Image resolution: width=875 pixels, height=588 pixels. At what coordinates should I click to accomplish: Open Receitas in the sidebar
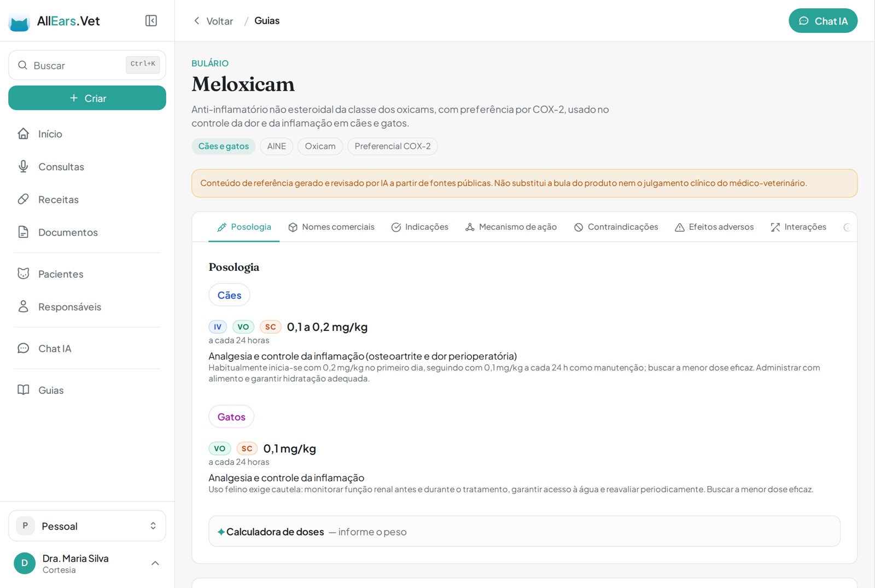[x=87, y=199]
